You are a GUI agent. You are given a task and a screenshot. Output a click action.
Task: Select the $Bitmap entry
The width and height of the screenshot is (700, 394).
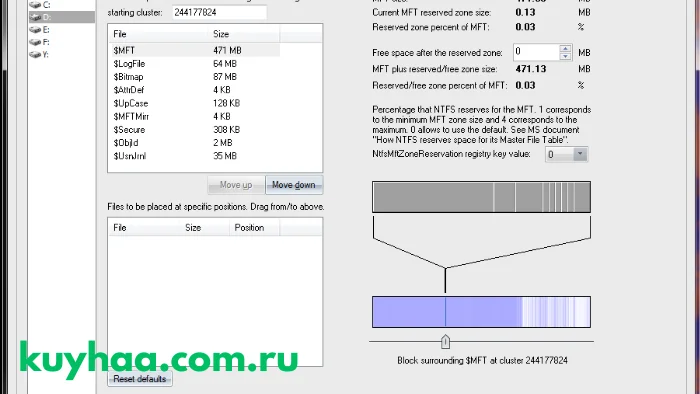(194, 77)
